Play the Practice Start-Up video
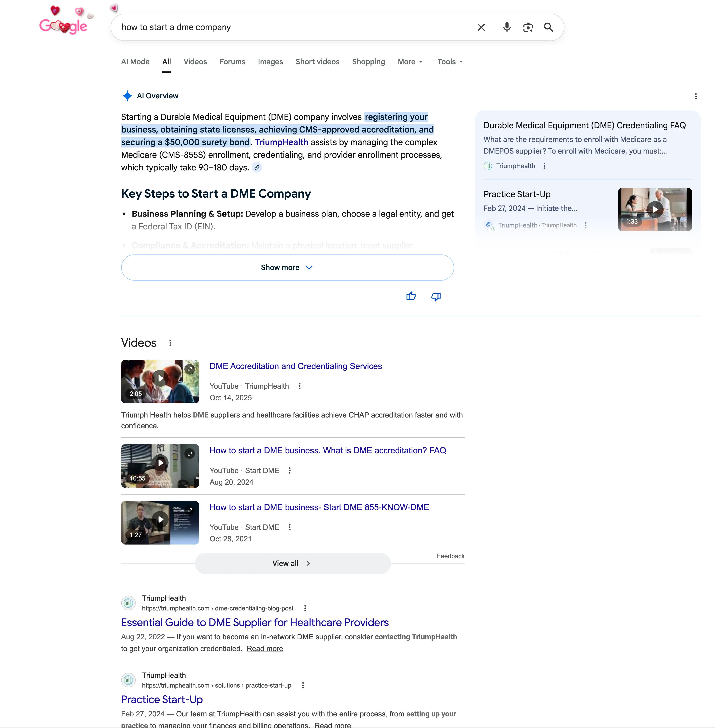The width and height of the screenshot is (715, 728). click(x=655, y=209)
